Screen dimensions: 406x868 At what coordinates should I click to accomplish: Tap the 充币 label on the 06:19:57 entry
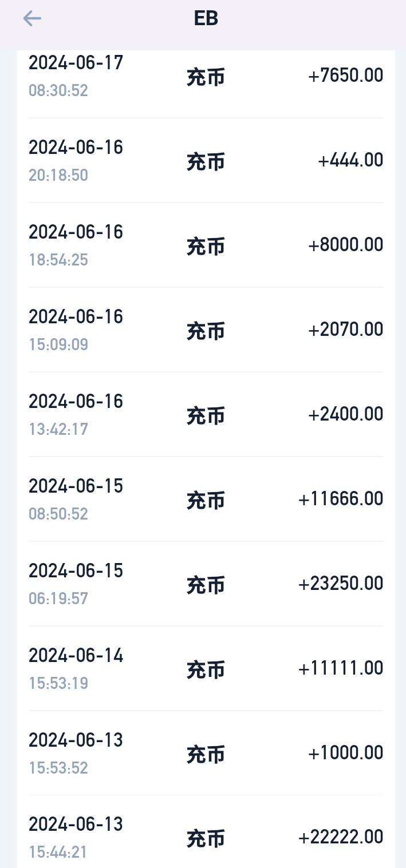tap(206, 585)
